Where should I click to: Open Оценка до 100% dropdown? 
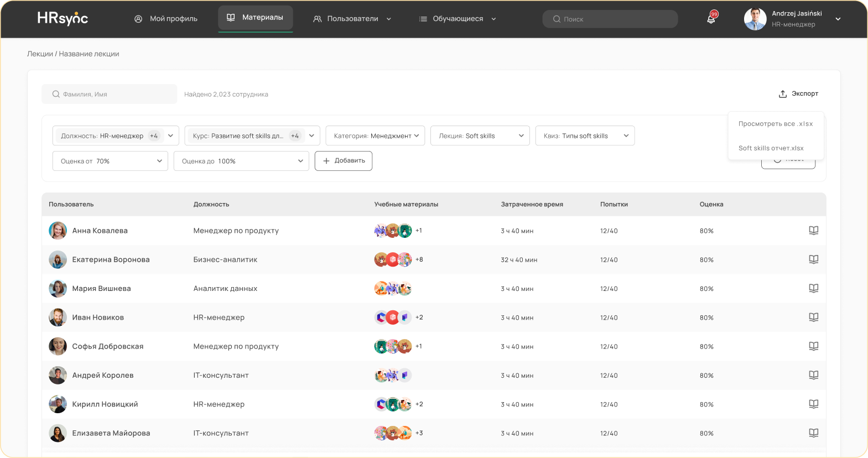[241, 161]
